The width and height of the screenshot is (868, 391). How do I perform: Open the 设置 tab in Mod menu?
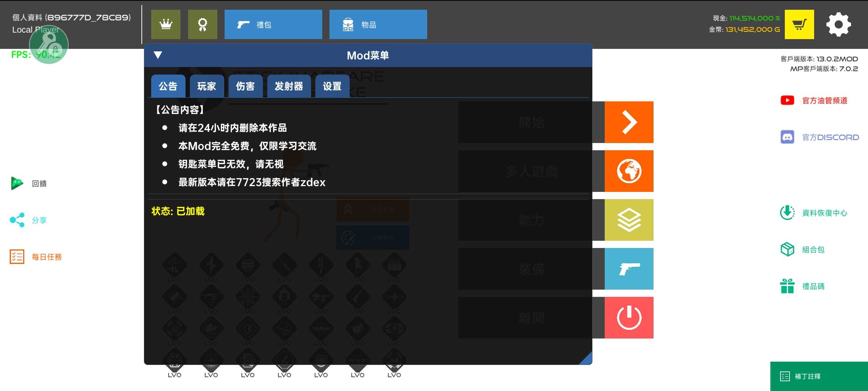point(332,86)
